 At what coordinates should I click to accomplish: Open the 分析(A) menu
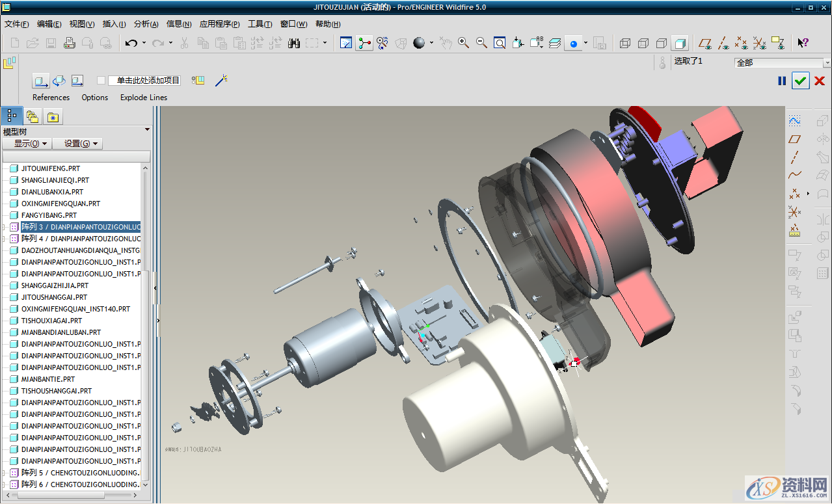146,24
